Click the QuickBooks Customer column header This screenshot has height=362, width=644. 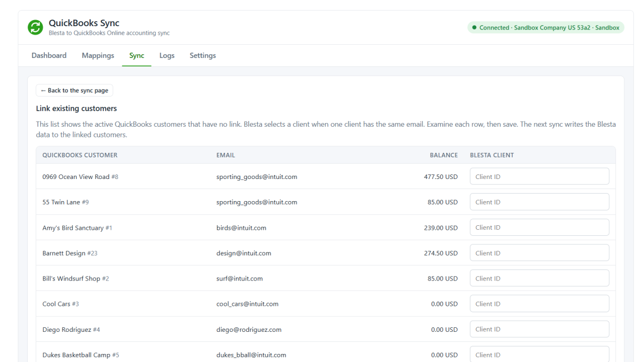(x=80, y=155)
